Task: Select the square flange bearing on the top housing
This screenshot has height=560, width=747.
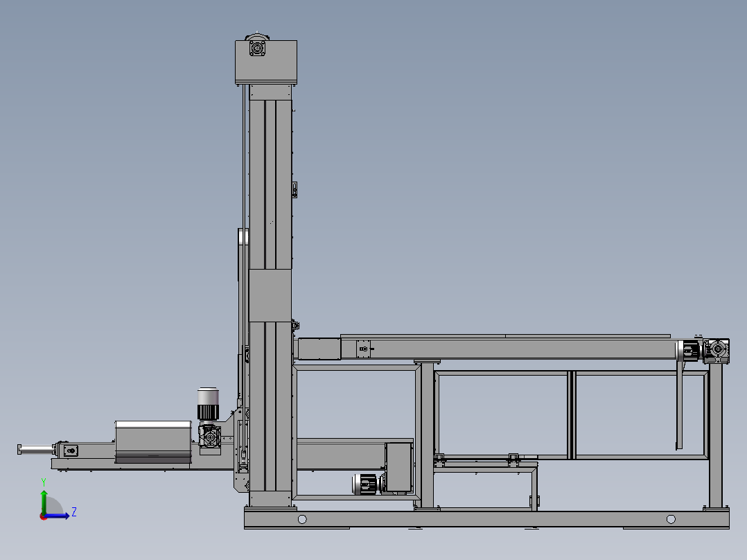Action: [x=258, y=48]
